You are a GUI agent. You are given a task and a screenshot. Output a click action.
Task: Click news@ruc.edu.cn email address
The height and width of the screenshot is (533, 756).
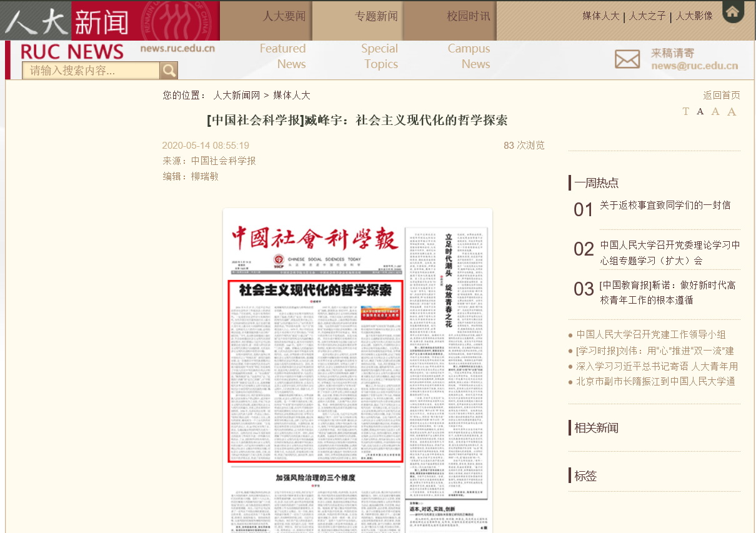point(694,66)
